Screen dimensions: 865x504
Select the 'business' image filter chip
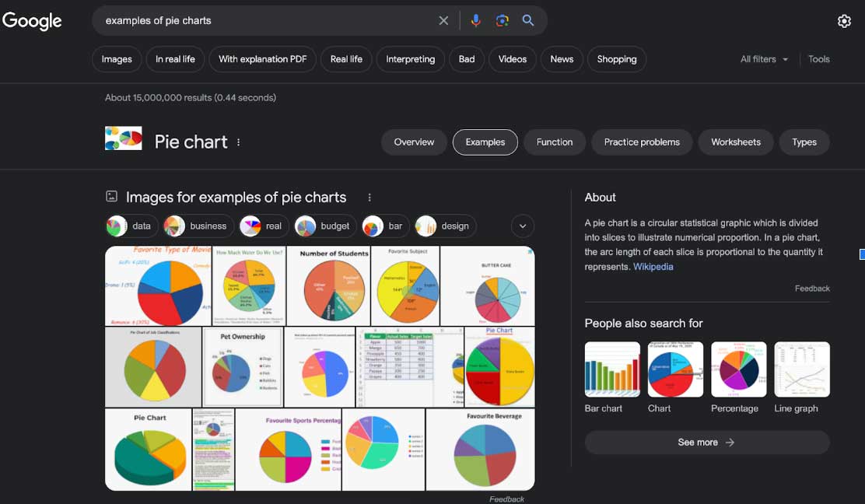[x=199, y=226]
